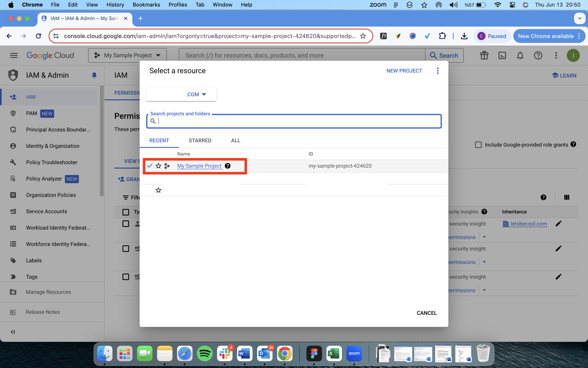This screenshot has height=368, width=588.
Task: Open Slack from the Dock
Action: pyautogui.click(x=225, y=353)
